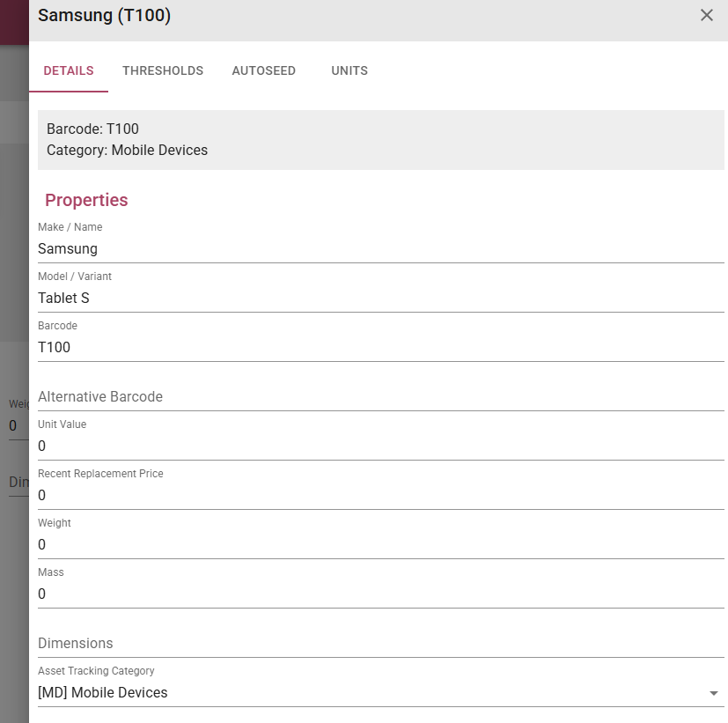Image resolution: width=728 pixels, height=723 pixels.
Task: Focus the Dimensions field
Action: [x=380, y=643]
